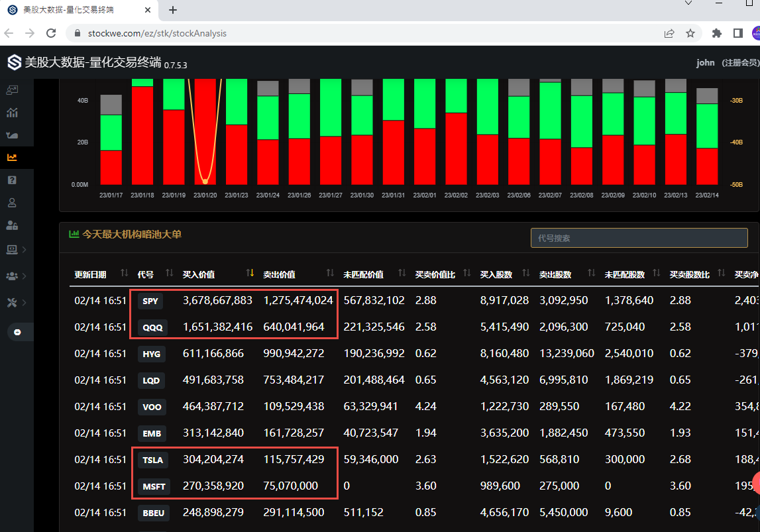Sort by 未匹配股数 column arrows
This screenshot has width=760, height=532.
[x=656, y=273]
